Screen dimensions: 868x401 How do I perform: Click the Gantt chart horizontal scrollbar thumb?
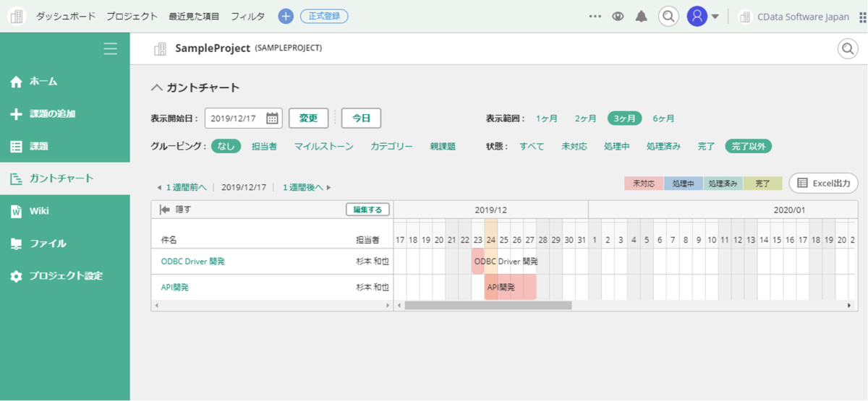tap(488, 306)
